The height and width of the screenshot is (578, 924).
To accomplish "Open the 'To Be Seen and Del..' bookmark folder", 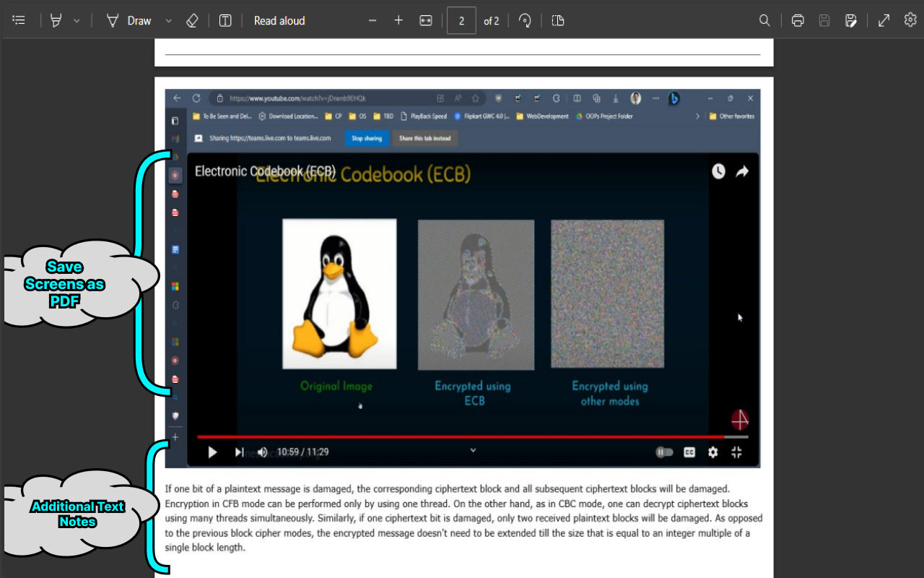I will (222, 116).
